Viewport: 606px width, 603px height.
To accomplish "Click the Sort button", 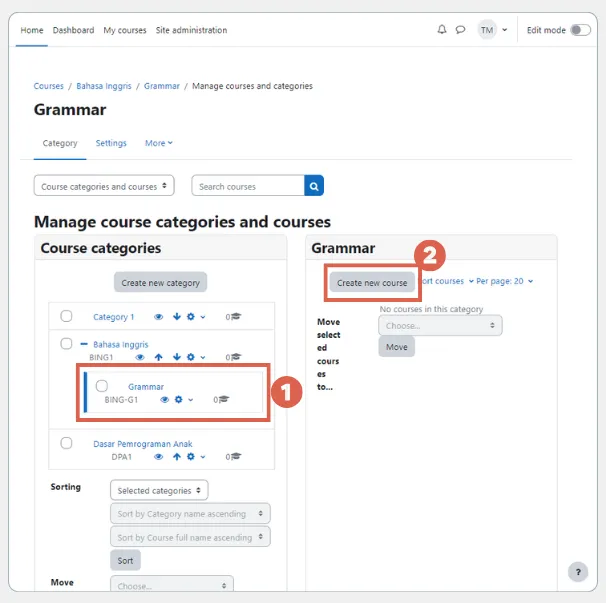I will (x=125, y=560).
